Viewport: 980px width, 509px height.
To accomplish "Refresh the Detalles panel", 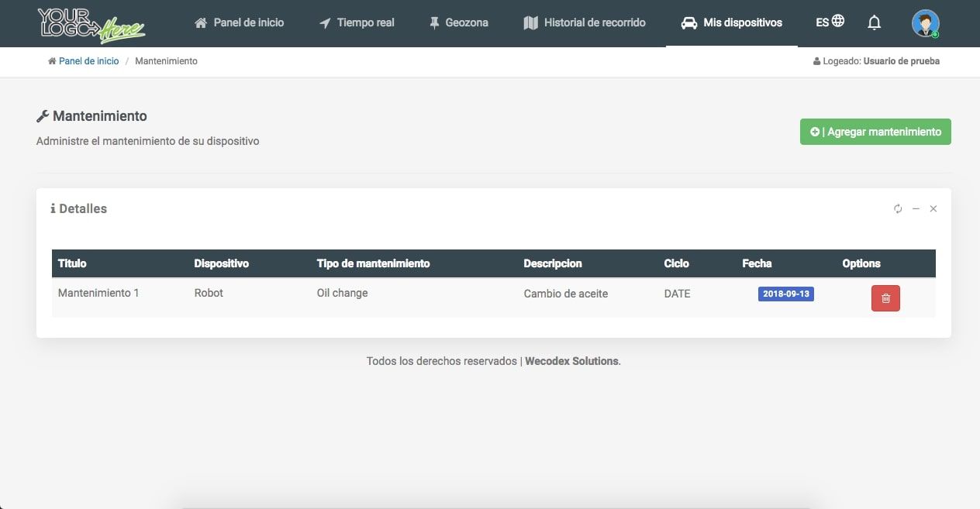I will pos(898,209).
